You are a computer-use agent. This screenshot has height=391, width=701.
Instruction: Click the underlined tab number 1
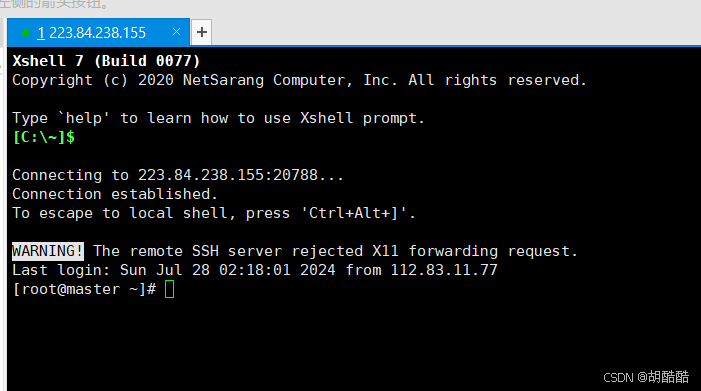[41, 33]
